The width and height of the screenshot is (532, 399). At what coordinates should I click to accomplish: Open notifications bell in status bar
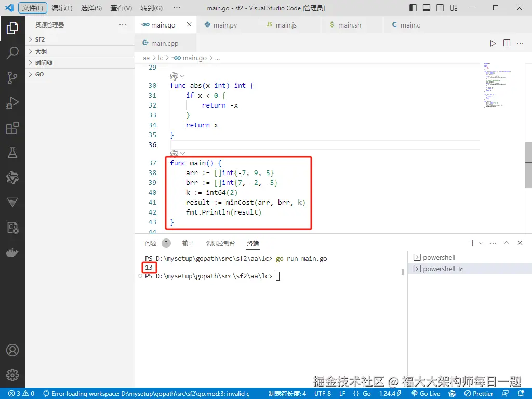[x=522, y=394]
